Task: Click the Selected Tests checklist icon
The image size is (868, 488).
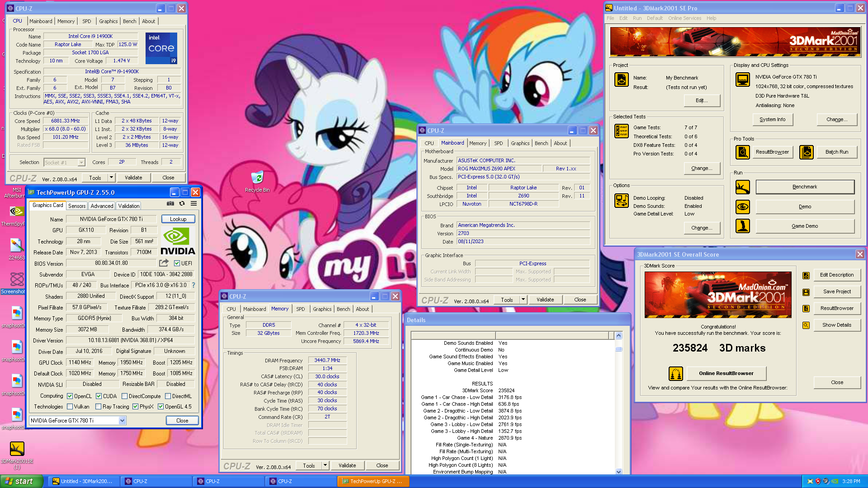Action: click(622, 131)
